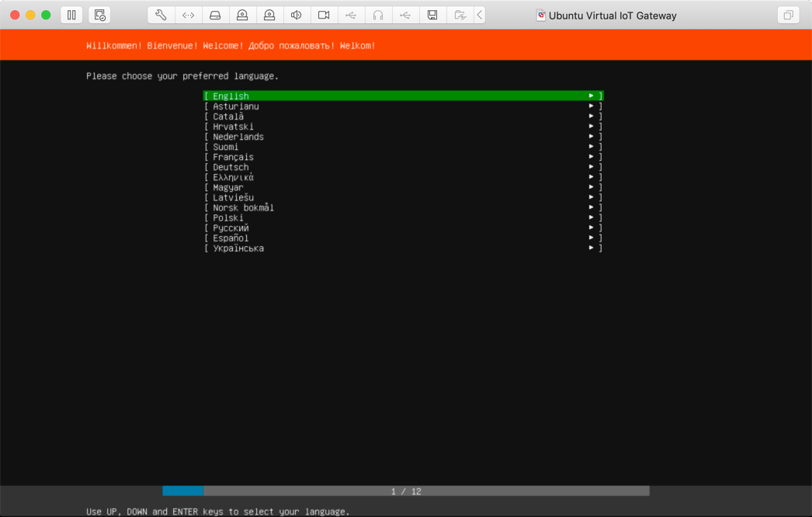
Task: Choose Español from the language list
Action: click(404, 238)
